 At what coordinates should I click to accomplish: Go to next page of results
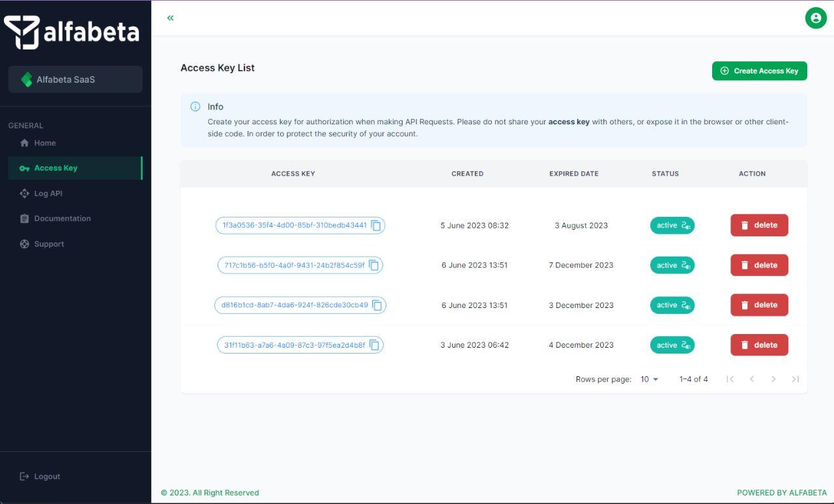coord(773,379)
